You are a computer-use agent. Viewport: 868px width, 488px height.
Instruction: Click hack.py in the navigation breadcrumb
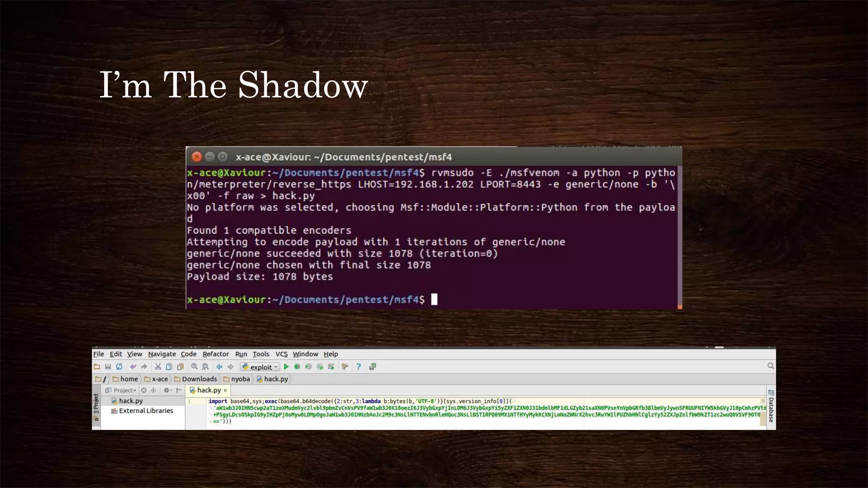pyautogui.click(x=272, y=379)
